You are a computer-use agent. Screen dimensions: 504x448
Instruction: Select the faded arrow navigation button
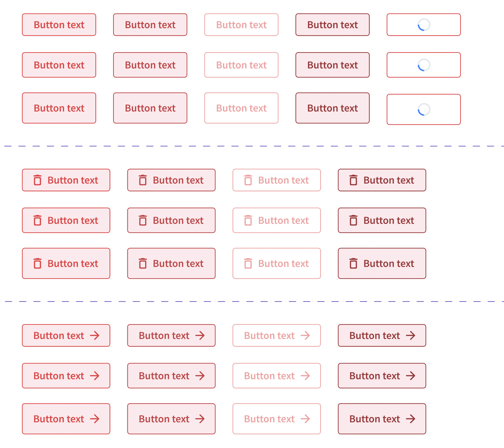coord(276,335)
